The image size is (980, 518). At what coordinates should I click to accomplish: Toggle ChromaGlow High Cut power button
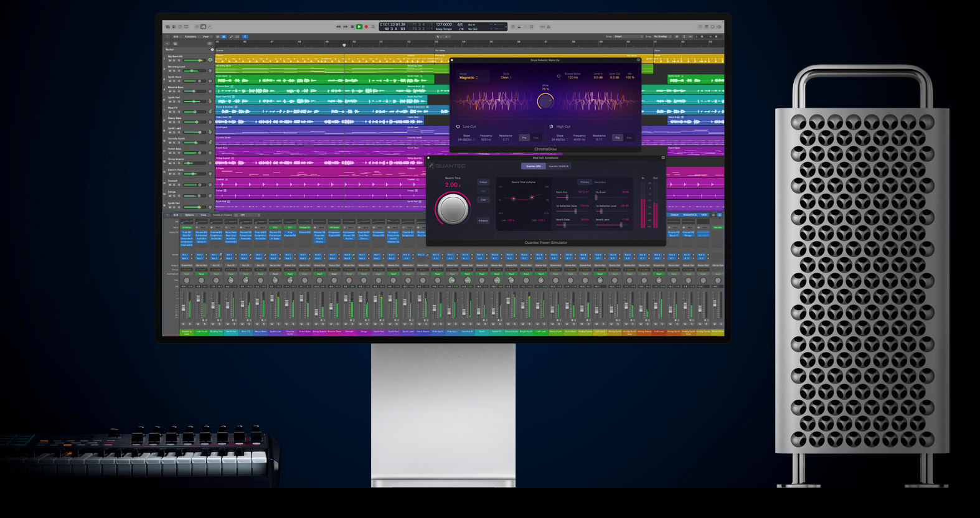click(x=551, y=126)
